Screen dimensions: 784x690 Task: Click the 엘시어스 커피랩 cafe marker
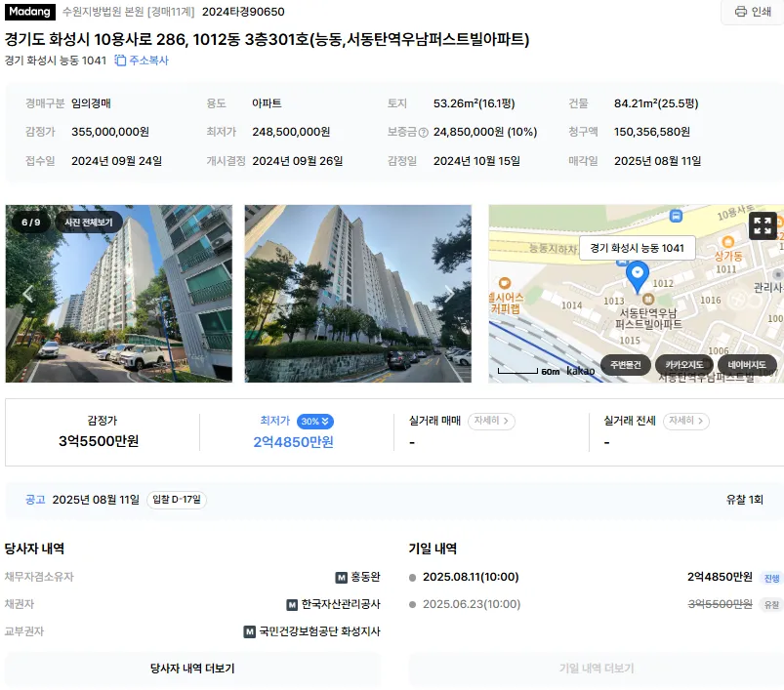coord(505,283)
